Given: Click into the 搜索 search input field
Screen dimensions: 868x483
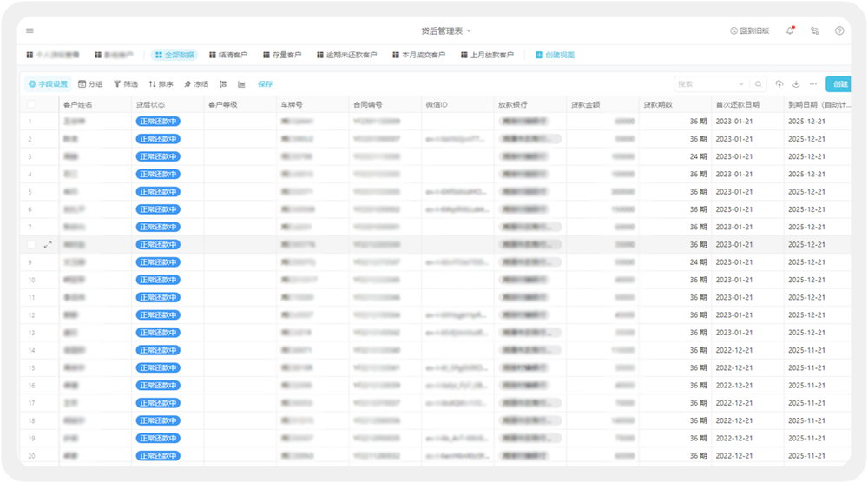Looking at the screenshot, I should (705, 84).
